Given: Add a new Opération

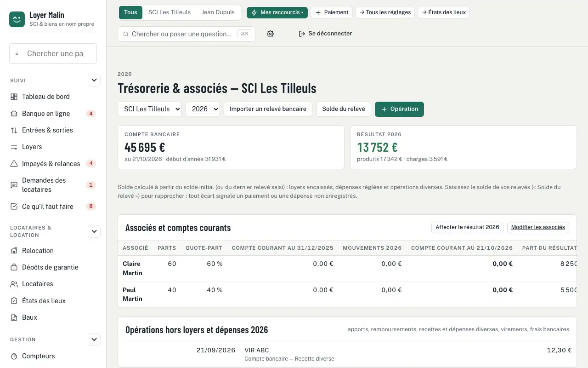Looking at the screenshot, I should click(399, 109).
